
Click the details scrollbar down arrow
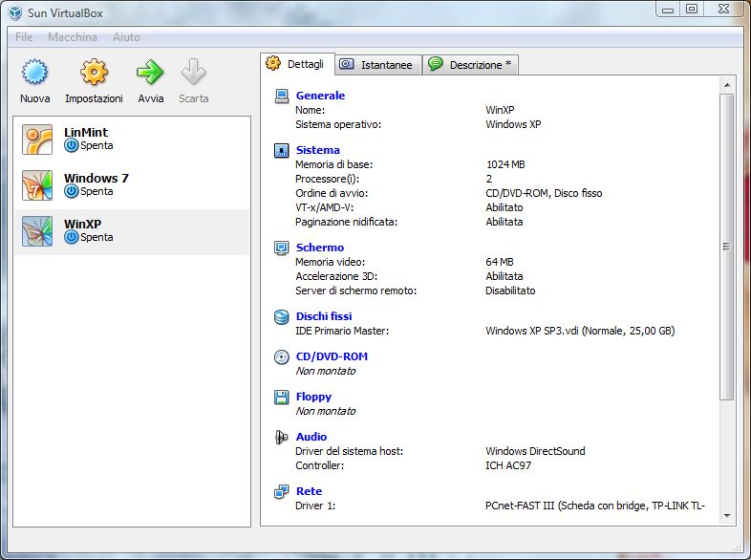[727, 516]
